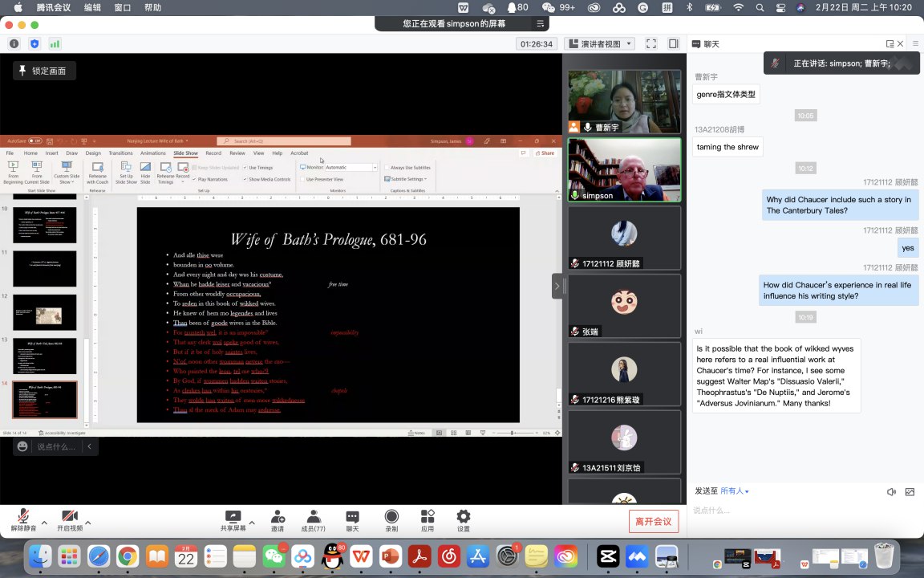This screenshot has height=578, width=924.
Task: Switch to the Transitions ribbon tab
Action: point(121,153)
